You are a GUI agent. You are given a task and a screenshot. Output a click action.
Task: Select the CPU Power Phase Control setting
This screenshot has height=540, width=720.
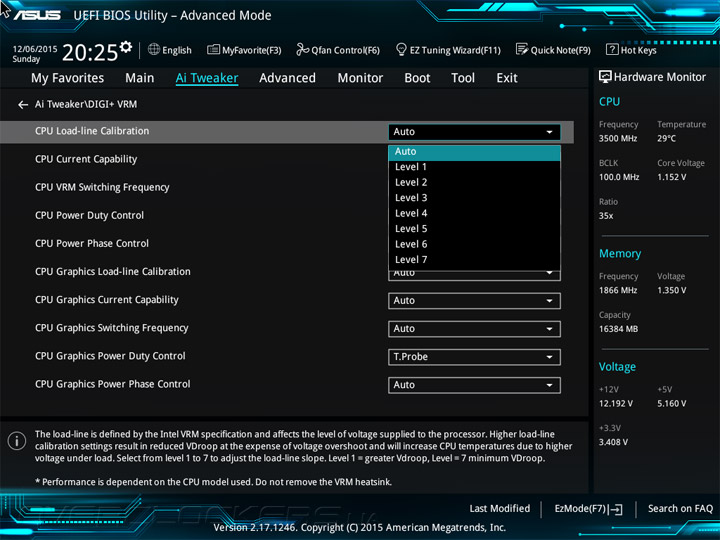point(92,243)
